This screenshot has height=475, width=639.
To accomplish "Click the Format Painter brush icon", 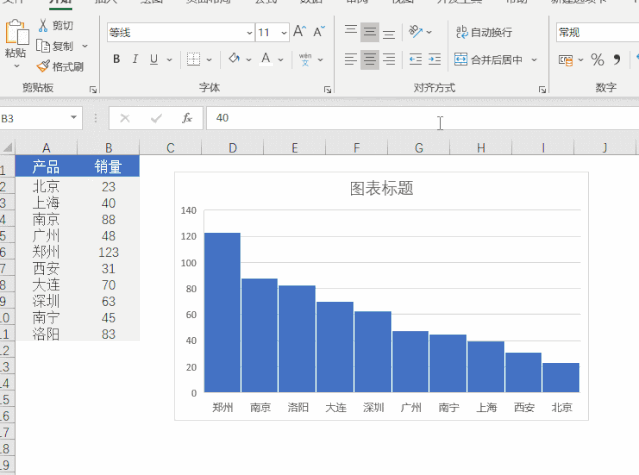I will [x=43, y=66].
